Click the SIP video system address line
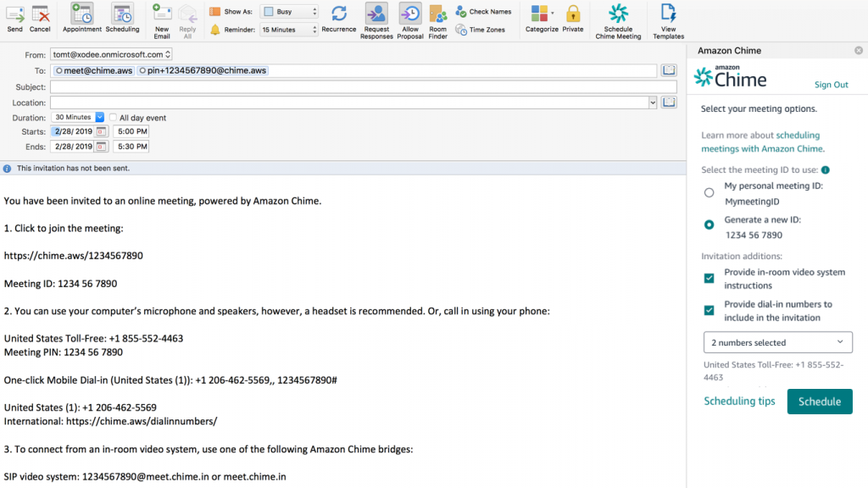The width and height of the screenshot is (868, 488). coord(145,476)
